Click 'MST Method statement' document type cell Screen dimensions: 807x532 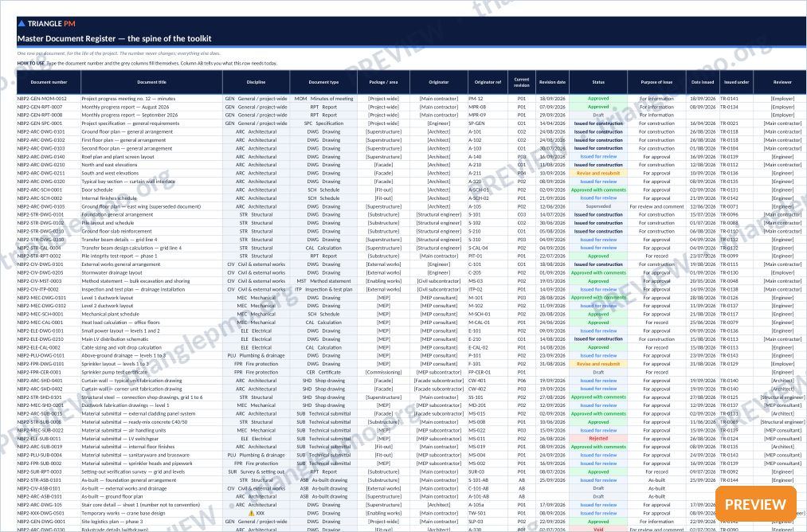click(323, 281)
